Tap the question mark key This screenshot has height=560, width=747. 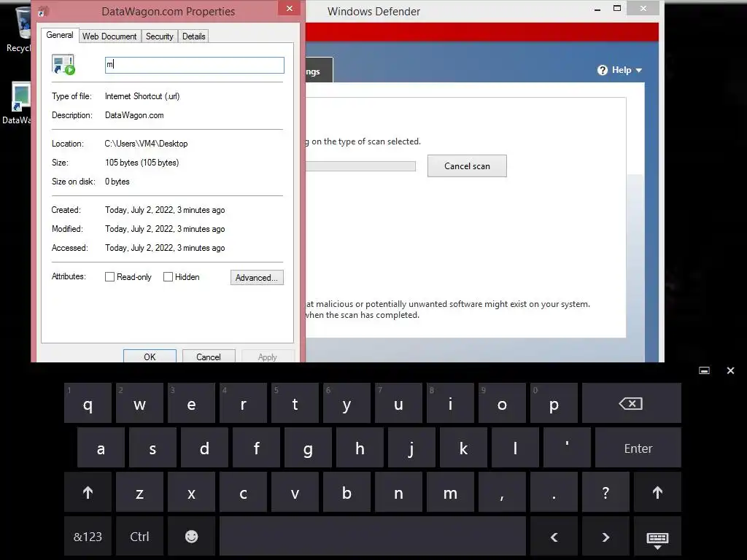[605, 492]
